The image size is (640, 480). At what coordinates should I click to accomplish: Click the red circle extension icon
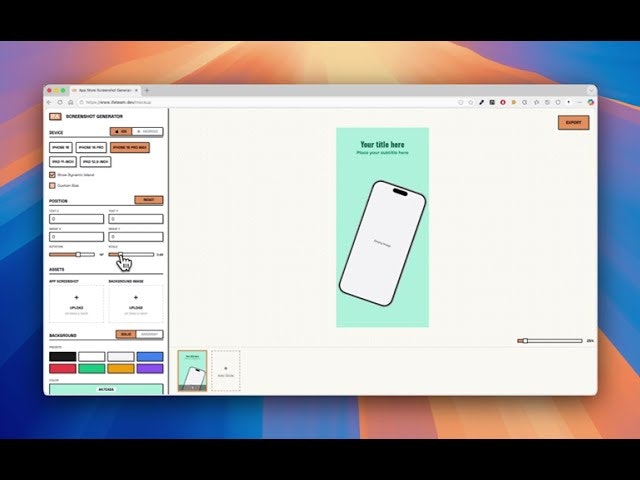coord(503,102)
